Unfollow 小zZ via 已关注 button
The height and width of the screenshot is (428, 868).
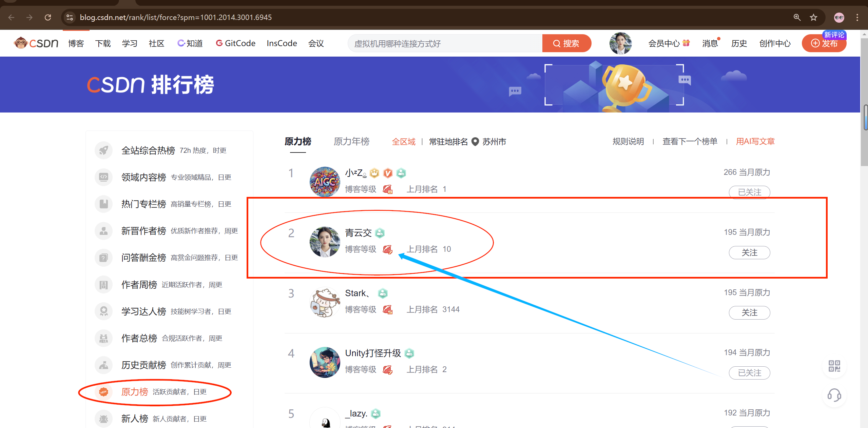pyautogui.click(x=749, y=192)
